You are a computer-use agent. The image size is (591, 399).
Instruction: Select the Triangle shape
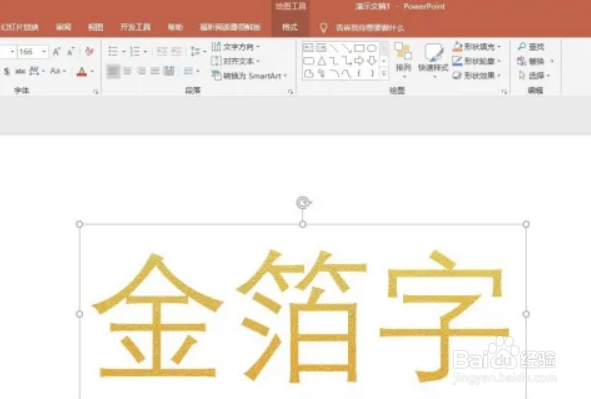click(322, 61)
